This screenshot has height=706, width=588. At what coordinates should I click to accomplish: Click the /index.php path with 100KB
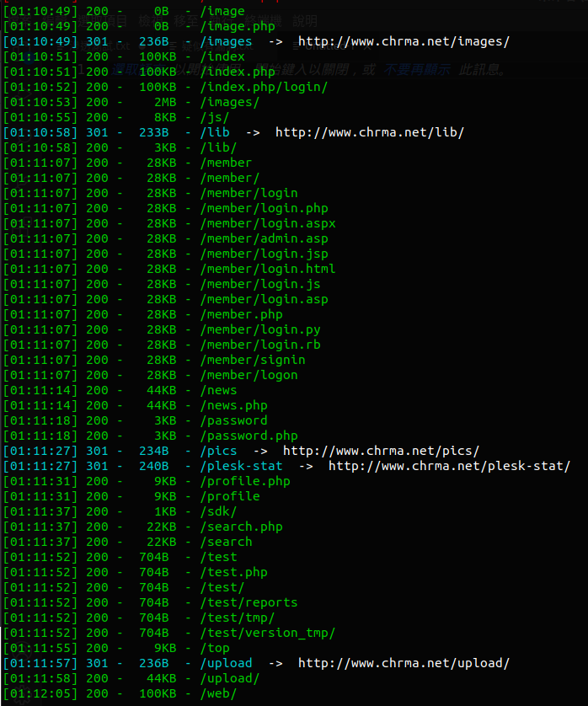tap(238, 72)
